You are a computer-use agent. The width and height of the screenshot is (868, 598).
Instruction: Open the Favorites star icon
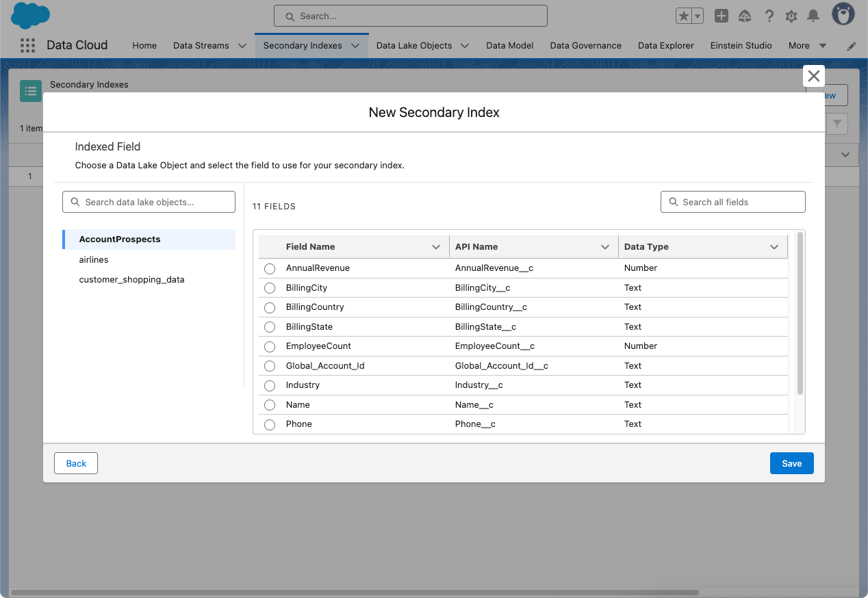[x=683, y=16]
